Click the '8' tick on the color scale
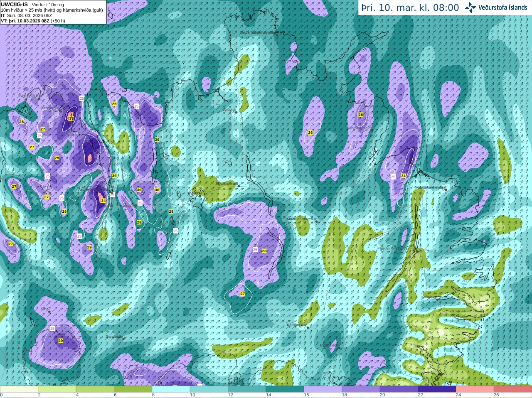Screen dimensions: 532x398 click(153, 395)
